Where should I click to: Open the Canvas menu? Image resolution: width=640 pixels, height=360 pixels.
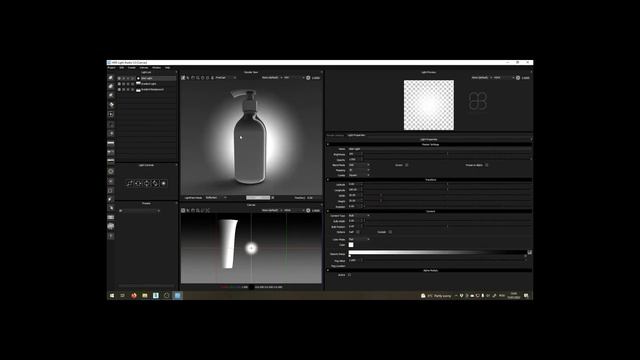(x=144, y=68)
